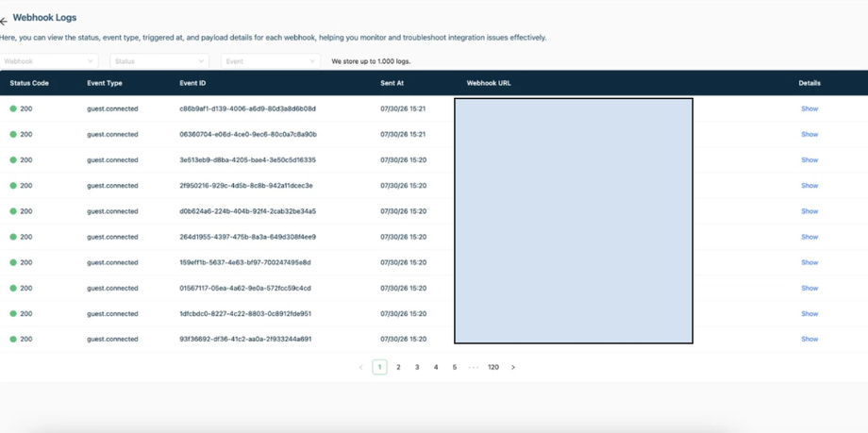Select page 3 in the pagination
868x433 pixels.
pyautogui.click(x=417, y=367)
